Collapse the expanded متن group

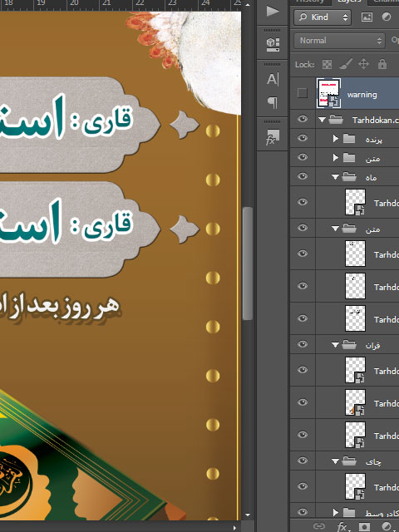pyautogui.click(x=335, y=229)
